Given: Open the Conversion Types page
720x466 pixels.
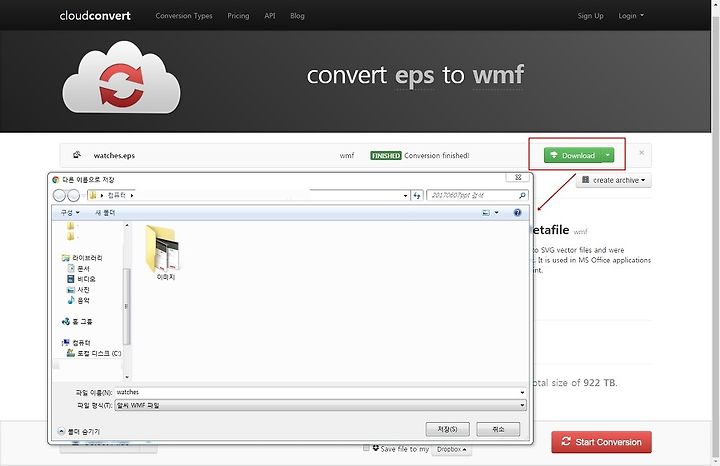Looking at the screenshot, I should (184, 16).
